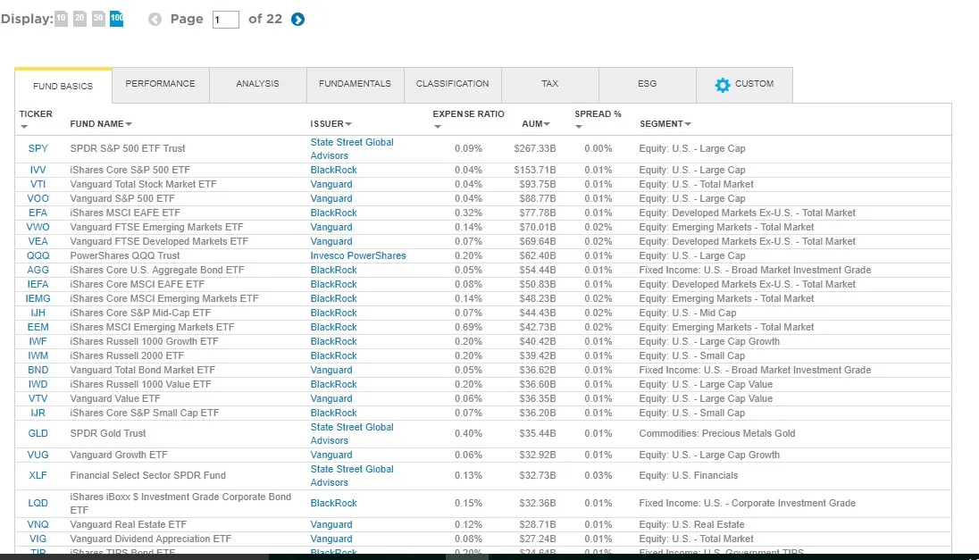Select Equity: U.S. Financials segment text

click(x=689, y=476)
